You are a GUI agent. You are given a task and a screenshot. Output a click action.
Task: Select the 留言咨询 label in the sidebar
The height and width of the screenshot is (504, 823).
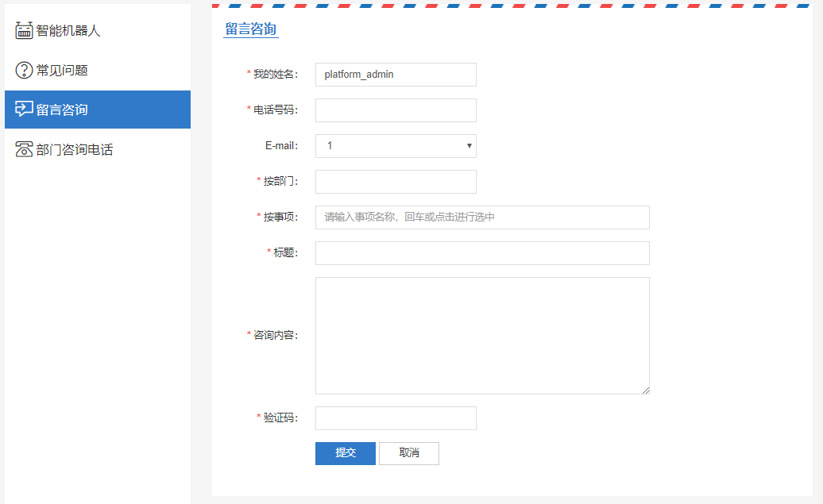pyautogui.click(x=62, y=110)
